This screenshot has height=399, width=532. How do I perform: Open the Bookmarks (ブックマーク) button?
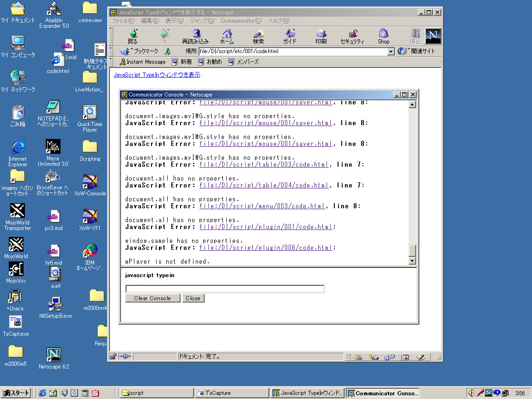tap(139, 51)
